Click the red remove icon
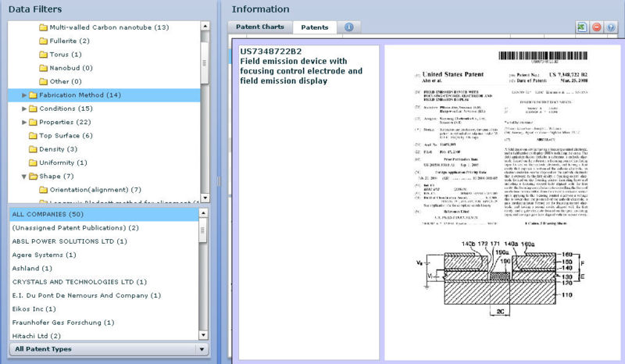This screenshot has height=364, width=625. pyautogui.click(x=596, y=27)
